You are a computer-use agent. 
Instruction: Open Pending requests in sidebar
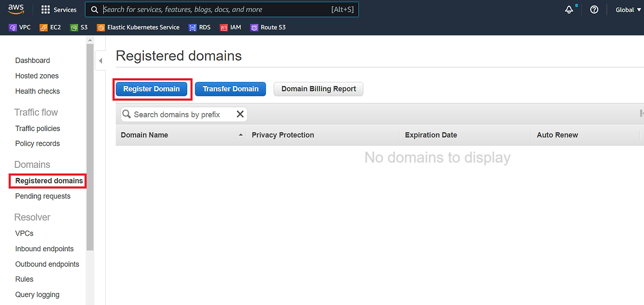tap(43, 196)
